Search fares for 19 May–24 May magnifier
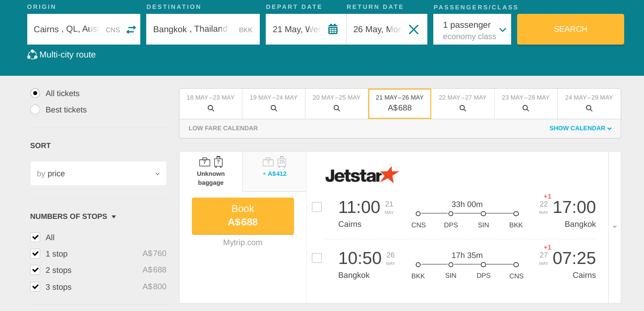 (x=274, y=108)
